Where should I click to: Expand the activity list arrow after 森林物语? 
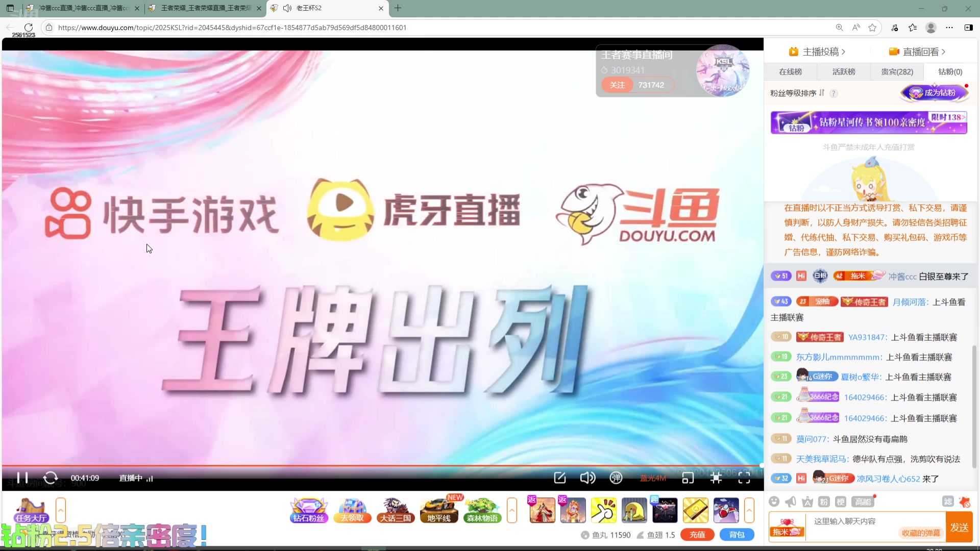pyautogui.click(x=512, y=510)
